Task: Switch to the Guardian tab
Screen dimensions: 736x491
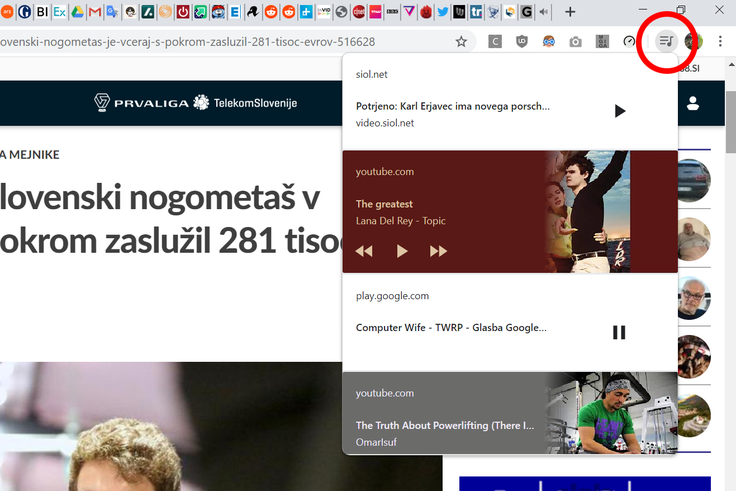Action: click(x=24, y=12)
